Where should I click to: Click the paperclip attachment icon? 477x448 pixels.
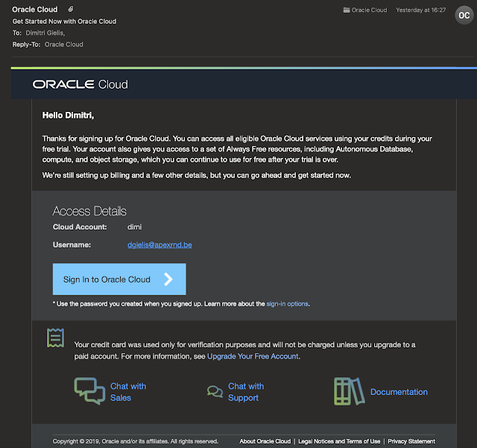pyautogui.click(x=70, y=10)
